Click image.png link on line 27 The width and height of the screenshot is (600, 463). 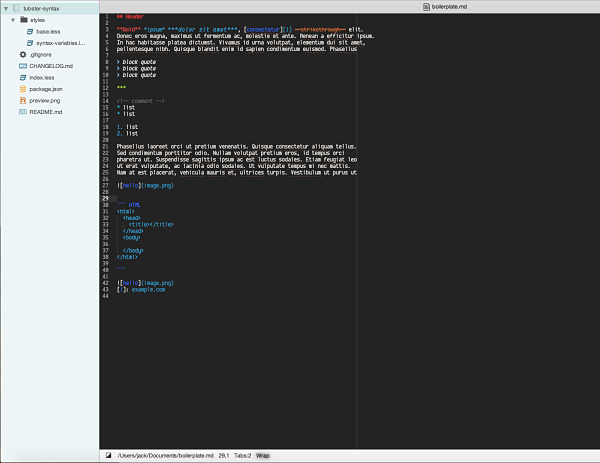point(157,186)
